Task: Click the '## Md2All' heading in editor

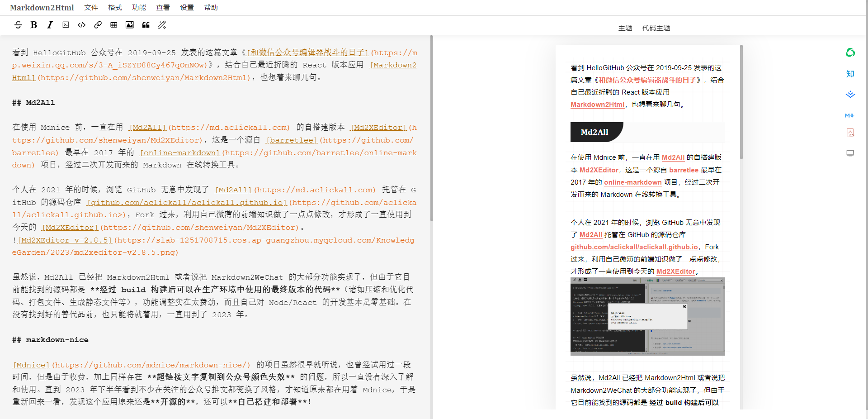Action: [x=33, y=103]
